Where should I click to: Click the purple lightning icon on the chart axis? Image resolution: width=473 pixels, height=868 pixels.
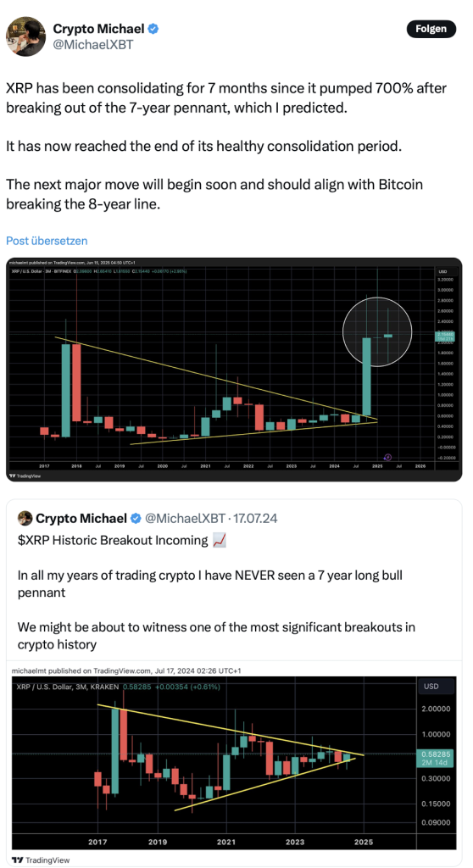pos(387,457)
